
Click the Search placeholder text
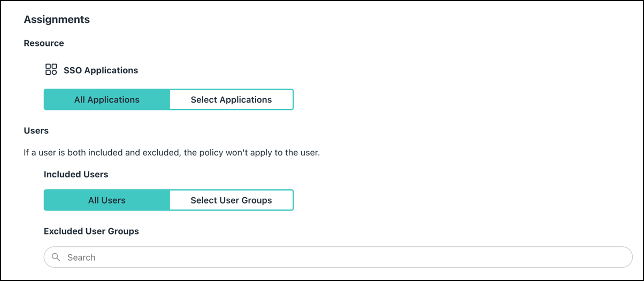point(81,257)
